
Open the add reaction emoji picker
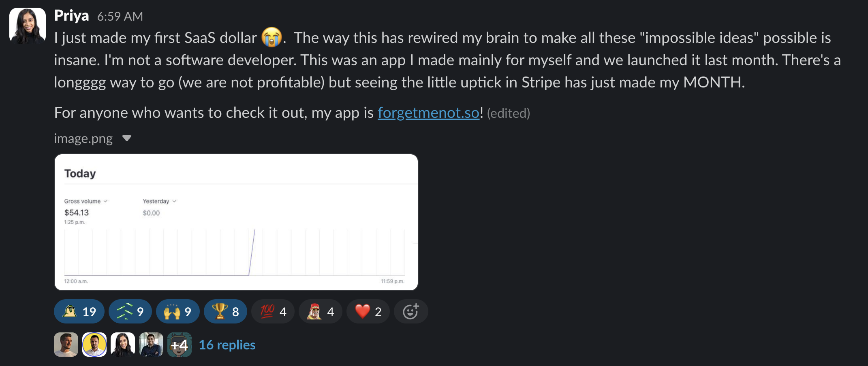pyautogui.click(x=411, y=311)
